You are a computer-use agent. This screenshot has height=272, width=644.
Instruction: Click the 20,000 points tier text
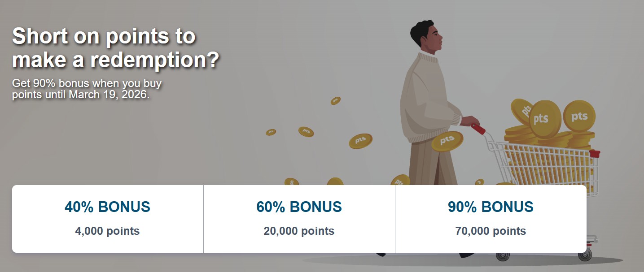pyautogui.click(x=299, y=231)
